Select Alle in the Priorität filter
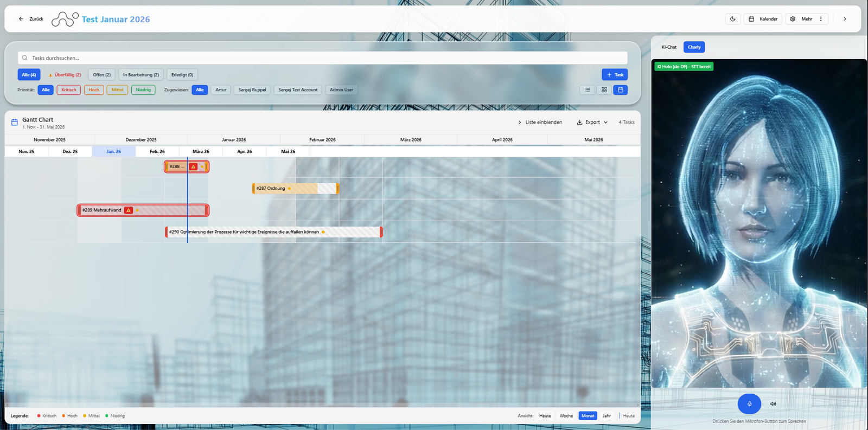Image resolution: width=868 pixels, height=430 pixels. (x=46, y=90)
